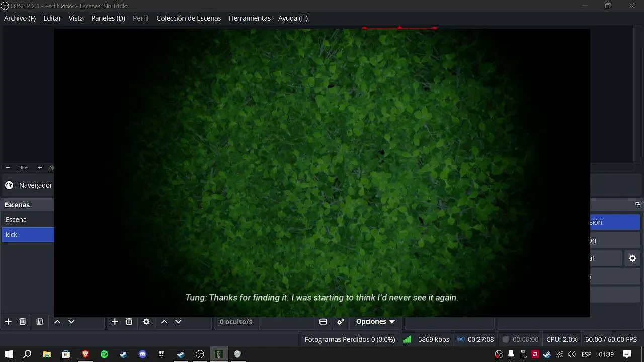Image resolution: width=644 pixels, height=362 pixels.
Task: Open Spotify from the taskbar
Action: 104,354
